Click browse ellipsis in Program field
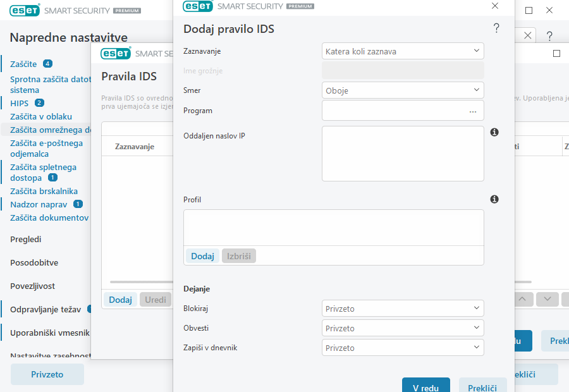 point(472,111)
